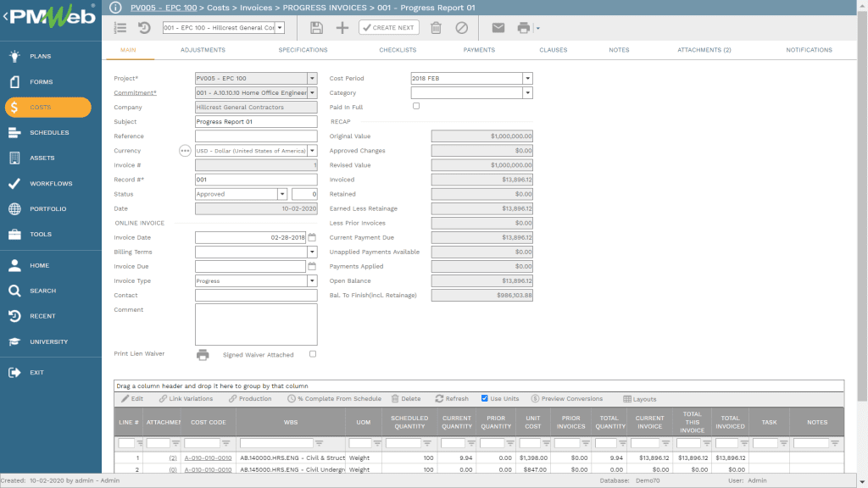
Task: Open the Search magnifier icon
Action: pos(15,291)
